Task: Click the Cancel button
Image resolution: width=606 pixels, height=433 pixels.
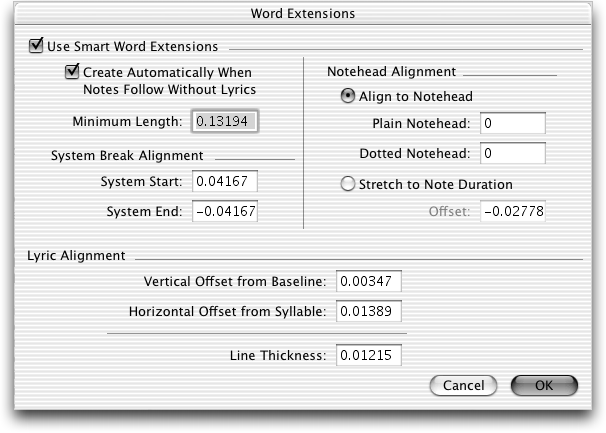Action: click(x=463, y=385)
